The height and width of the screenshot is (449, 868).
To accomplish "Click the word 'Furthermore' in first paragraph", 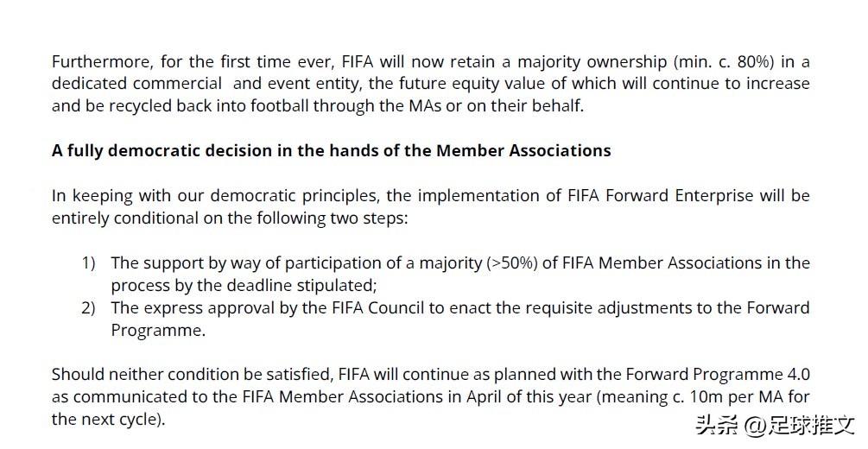I will [102, 62].
